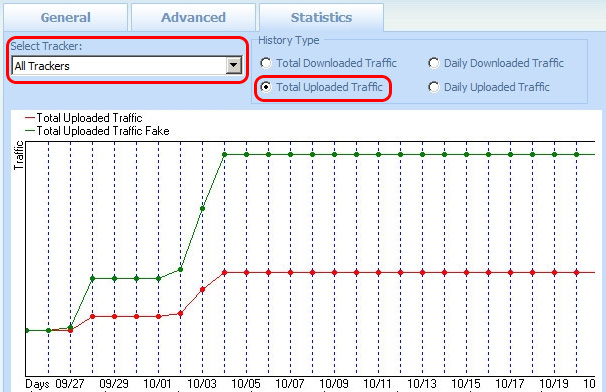Click red data point at 10/03
This screenshot has height=392, width=606.
tap(202, 289)
